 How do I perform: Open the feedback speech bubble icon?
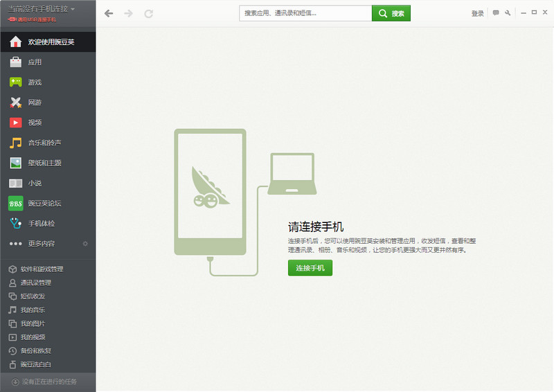pos(496,13)
